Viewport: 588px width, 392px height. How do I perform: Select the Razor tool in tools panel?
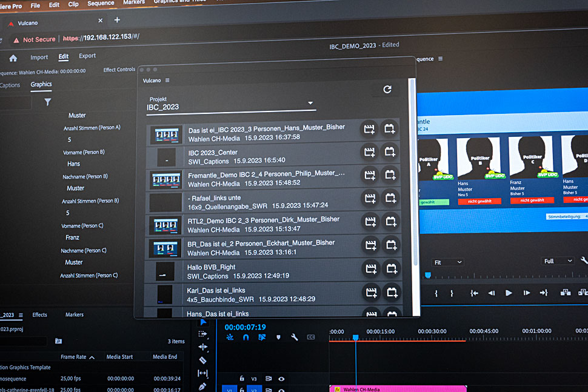pos(202,360)
